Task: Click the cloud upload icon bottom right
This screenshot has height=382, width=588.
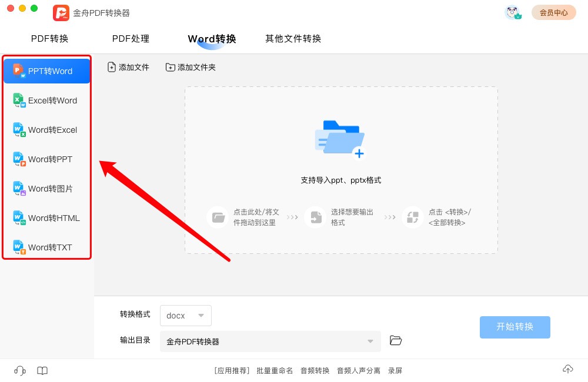Action: click(568, 369)
